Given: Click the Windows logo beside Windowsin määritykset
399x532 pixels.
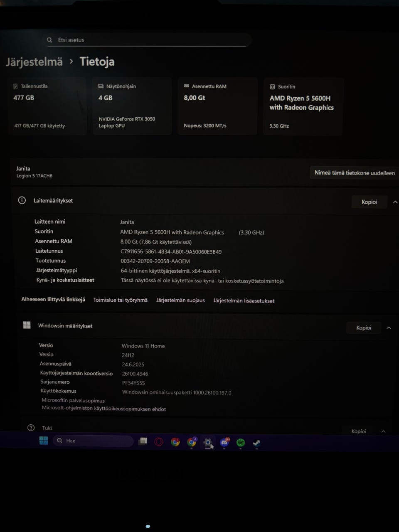Looking at the screenshot, I should tap(27, 325).
